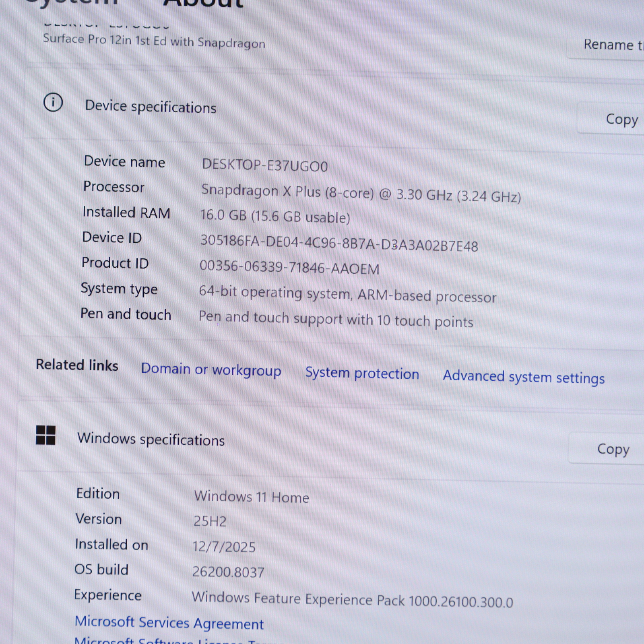
Task: Click the Edition label
Action: click(98, 493)
